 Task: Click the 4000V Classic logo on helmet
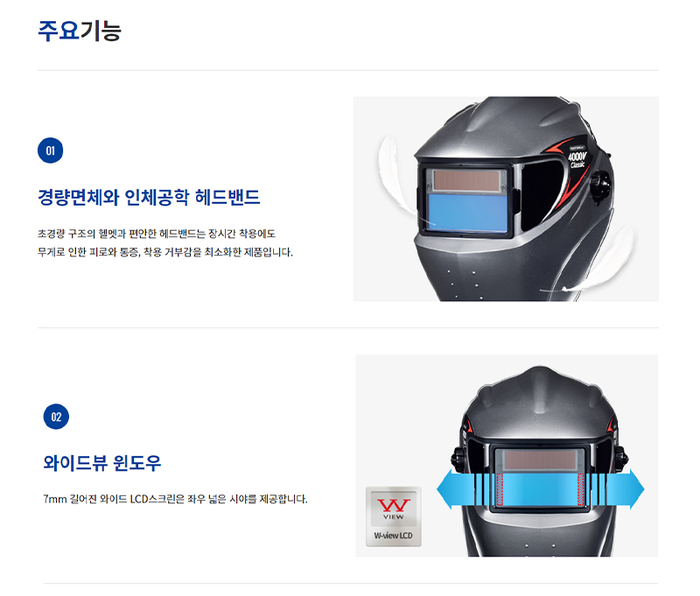coord(577,158)
